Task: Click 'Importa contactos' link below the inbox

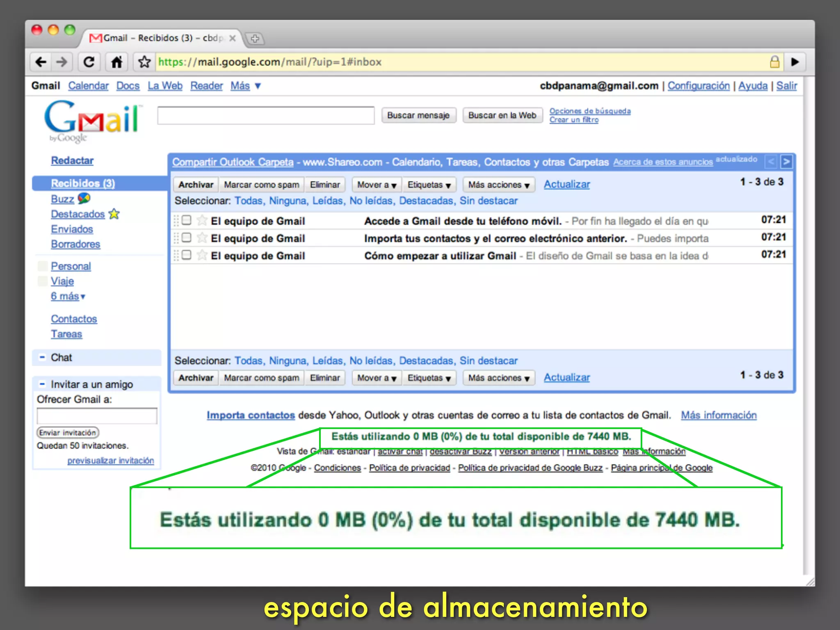Action: click(x=251, y=415)
